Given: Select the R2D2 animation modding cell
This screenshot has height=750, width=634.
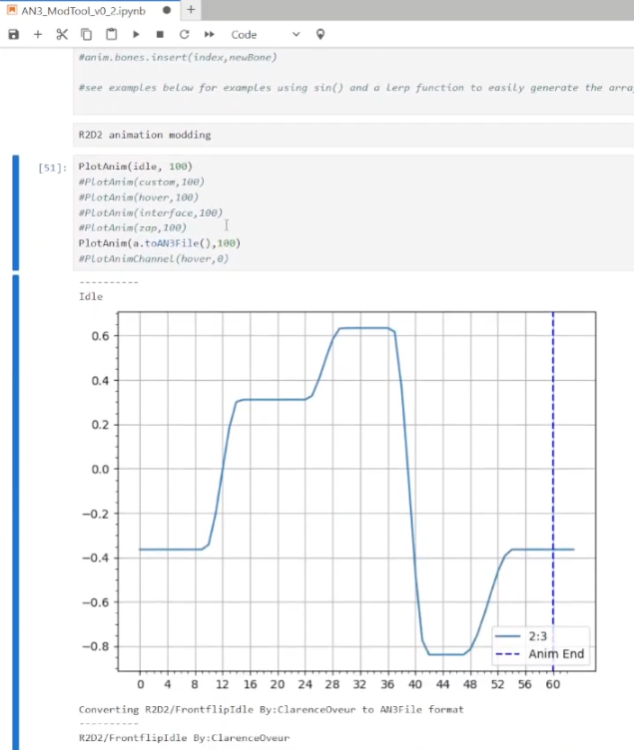Looking at the screenshot, I should 350,134.
